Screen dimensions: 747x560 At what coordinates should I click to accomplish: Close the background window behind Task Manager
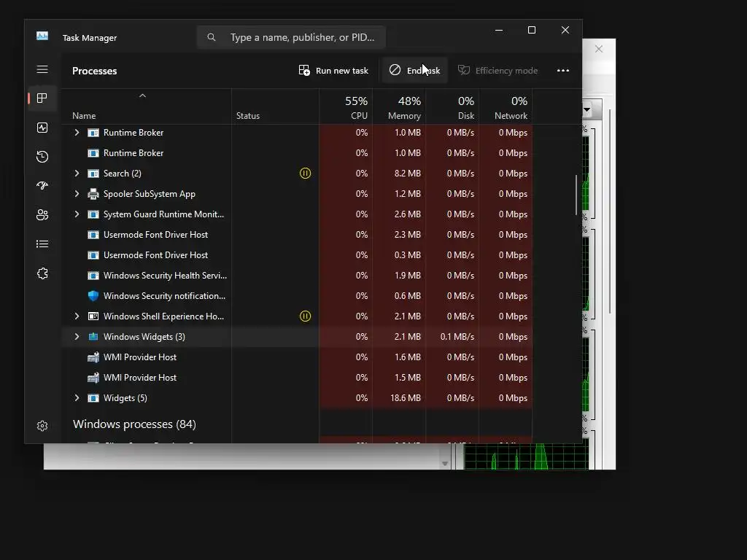pos(599,49)
